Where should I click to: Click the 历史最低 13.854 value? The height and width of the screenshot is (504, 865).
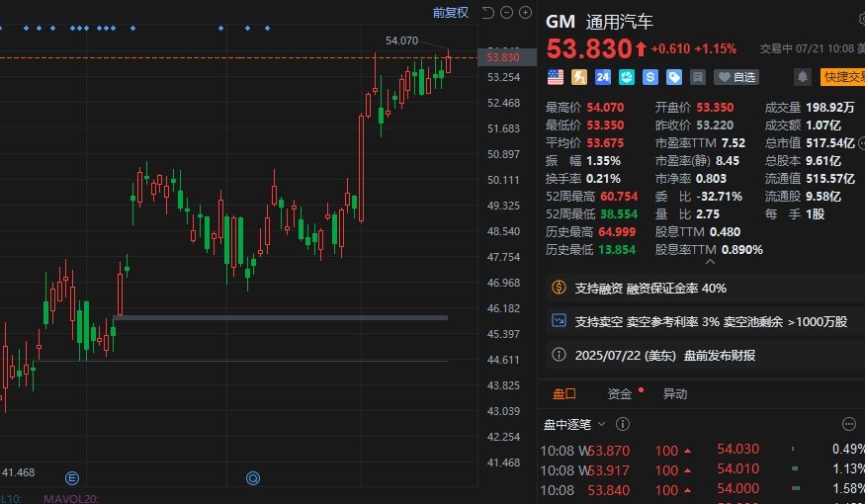[x=617, y=250]
